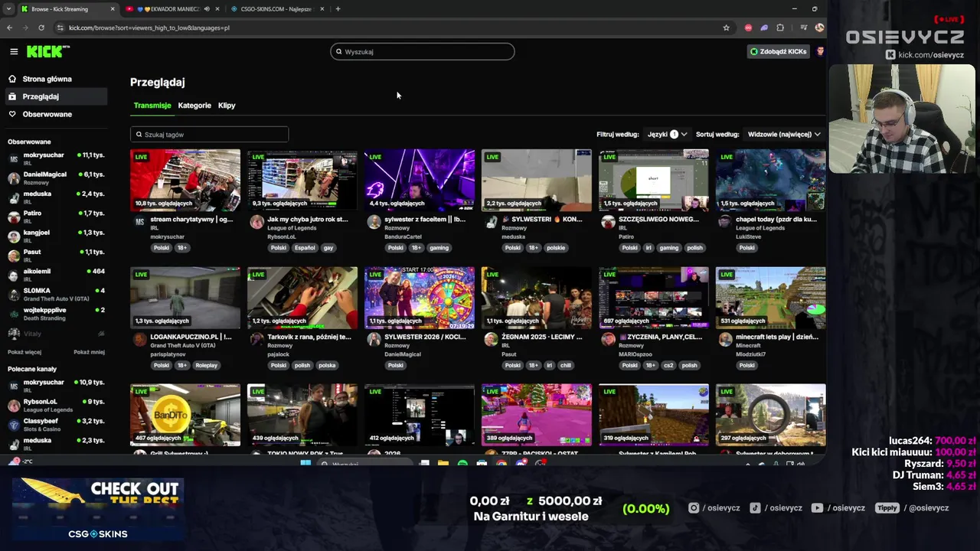Switch to the Transmisje tab
The image size is (980, 551).
coord(152,106)
